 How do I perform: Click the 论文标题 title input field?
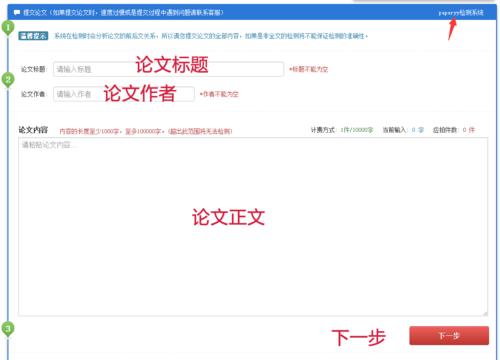[168, 69]
